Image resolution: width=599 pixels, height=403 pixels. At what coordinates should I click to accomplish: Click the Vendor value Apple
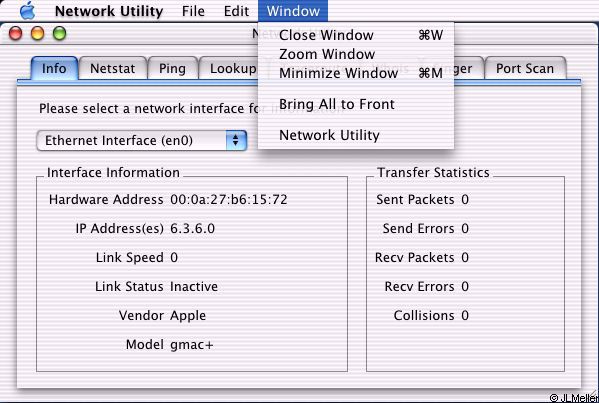tap(188, 316)
